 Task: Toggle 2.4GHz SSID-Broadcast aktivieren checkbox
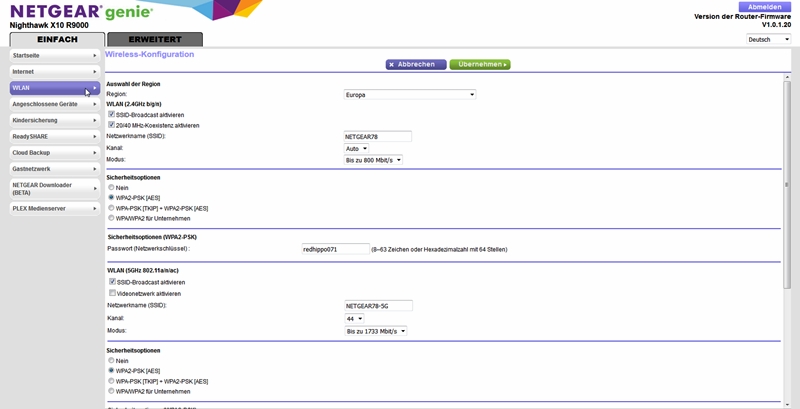tap(112, 115)
